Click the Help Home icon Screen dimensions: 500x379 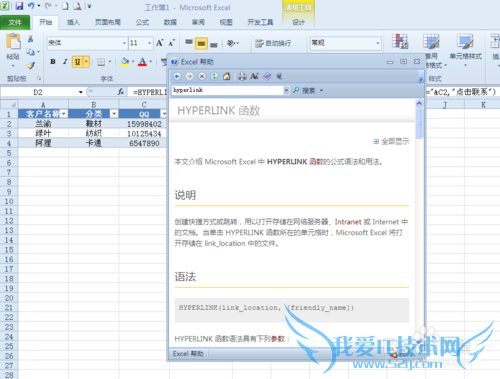pyautogui.click(x=227, y=76)
